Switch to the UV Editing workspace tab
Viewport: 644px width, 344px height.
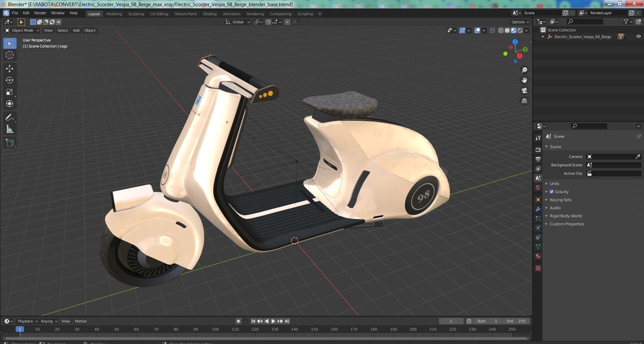click(x=159, y=14)
